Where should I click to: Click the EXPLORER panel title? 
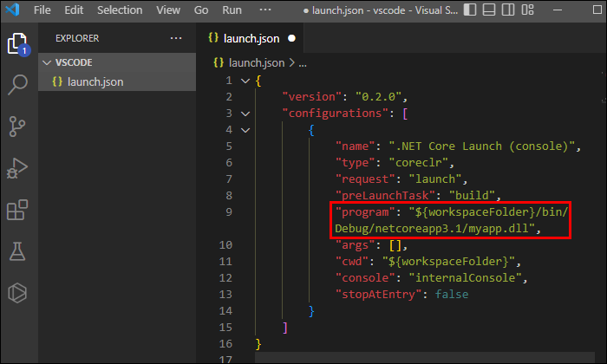[77, 38]
